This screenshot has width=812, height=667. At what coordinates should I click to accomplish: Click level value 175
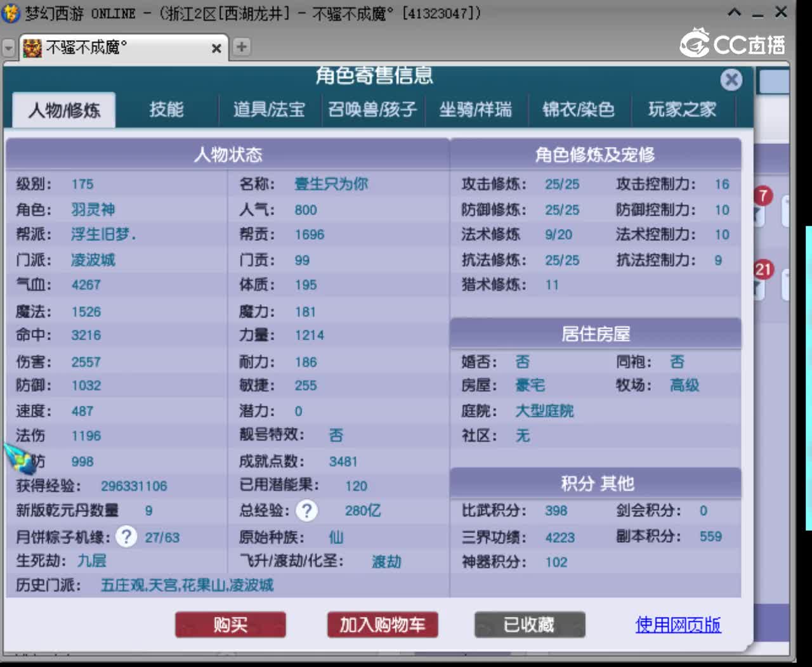82,185
